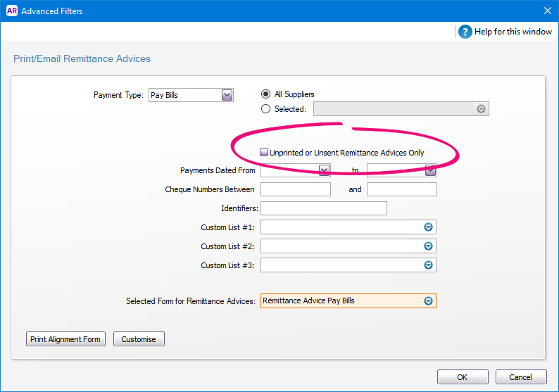Click the Customise button
Viewport: 559px width, 392px height.
pos(139,339)
